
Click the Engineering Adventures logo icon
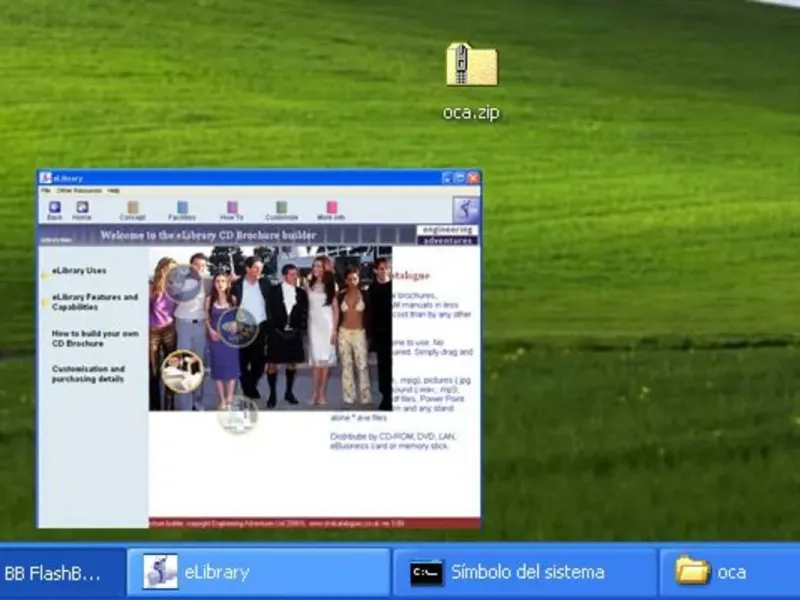[465, 210]
